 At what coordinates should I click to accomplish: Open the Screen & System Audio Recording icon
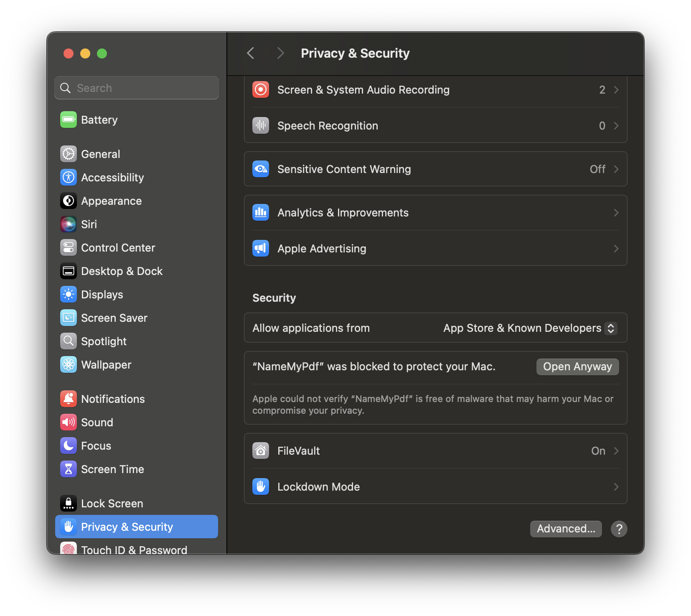coord(260,89)
